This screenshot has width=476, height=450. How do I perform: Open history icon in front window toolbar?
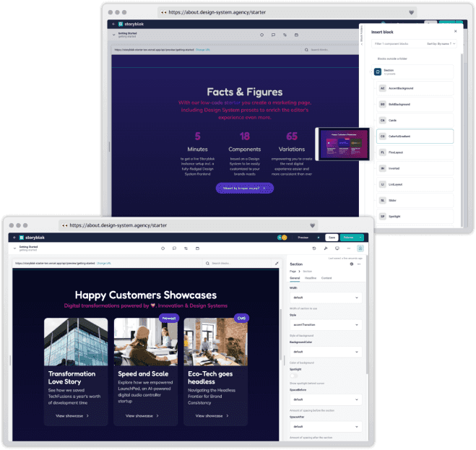click(x=314, y=248)
